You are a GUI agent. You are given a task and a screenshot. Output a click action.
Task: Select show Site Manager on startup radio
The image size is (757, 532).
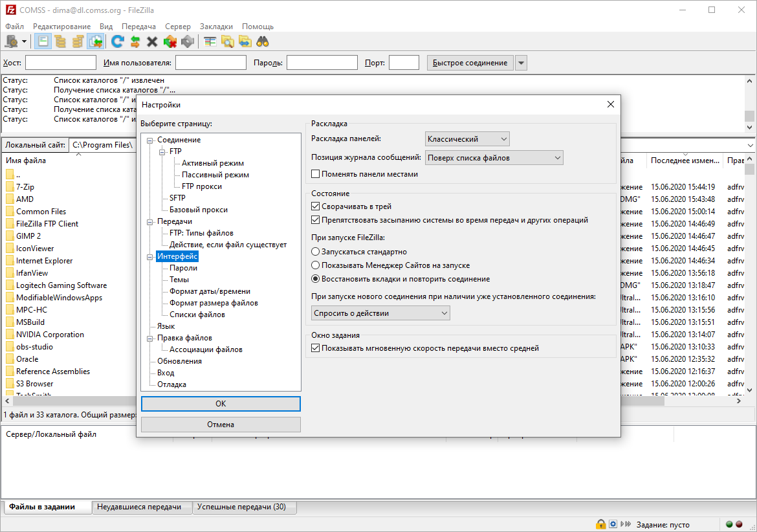pyautogui.click(x=315, y=265)
